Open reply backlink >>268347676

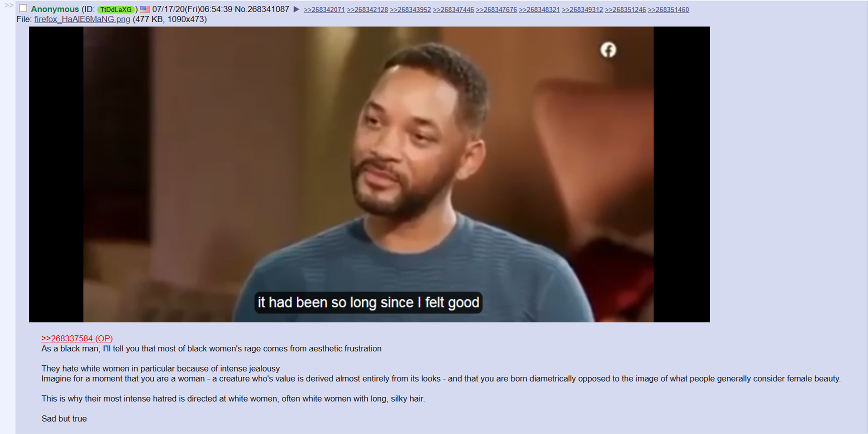(496, 10)
